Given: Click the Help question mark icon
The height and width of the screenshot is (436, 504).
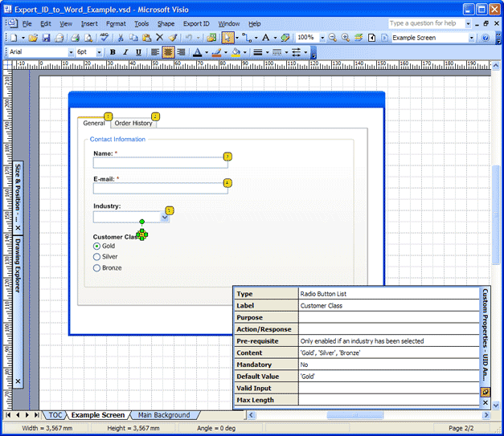Looking at the screenshot, I should (486, 38).
